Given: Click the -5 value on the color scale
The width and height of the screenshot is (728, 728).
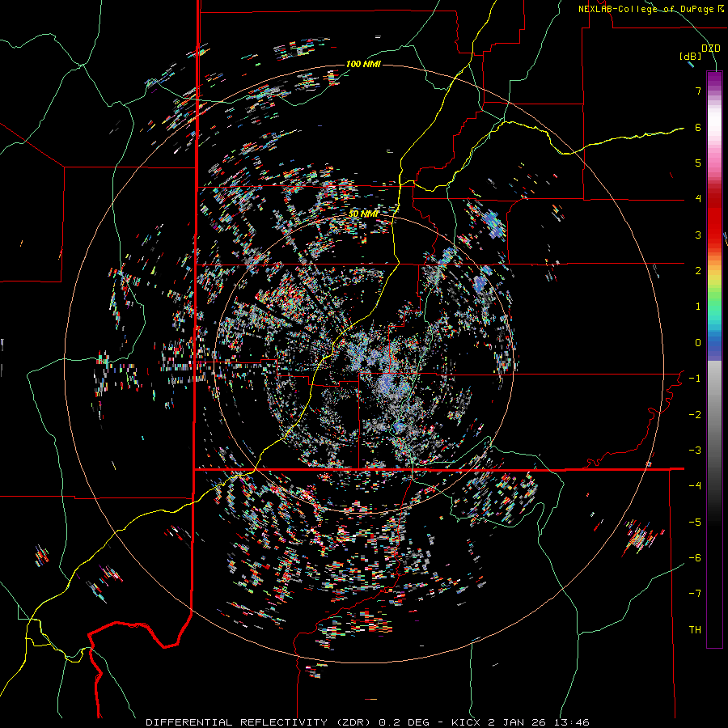Looking at the screenshot, I should click(x=695, y=523).
